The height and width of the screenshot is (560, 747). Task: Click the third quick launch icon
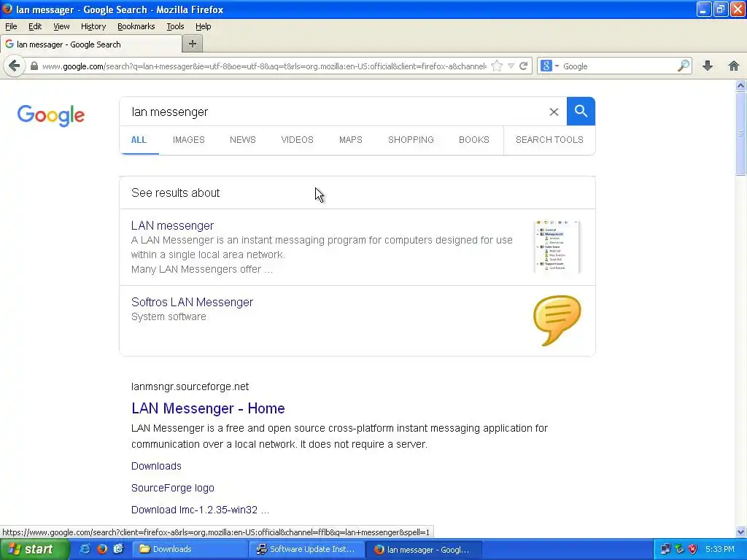(x=118, y=549)
